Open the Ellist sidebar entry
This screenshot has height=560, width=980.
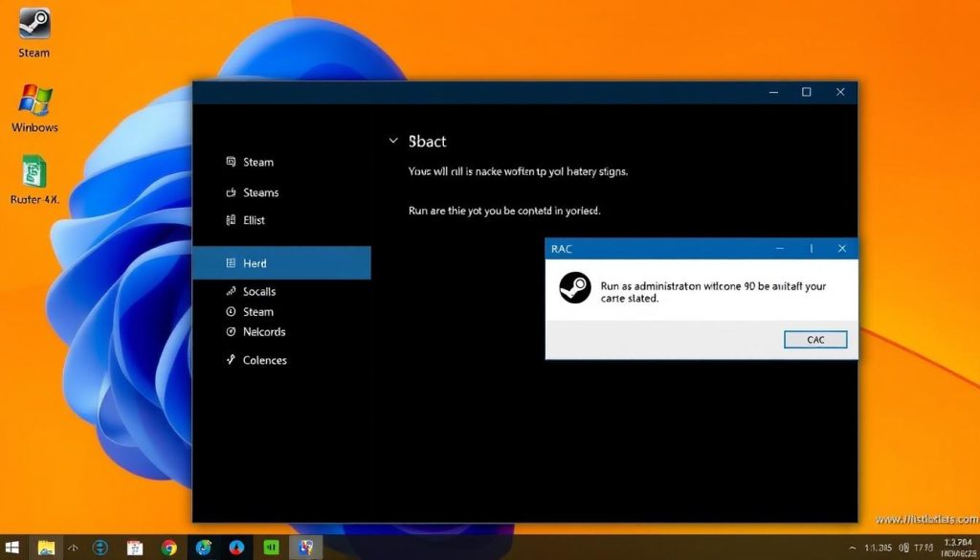(x=254, y=220)
